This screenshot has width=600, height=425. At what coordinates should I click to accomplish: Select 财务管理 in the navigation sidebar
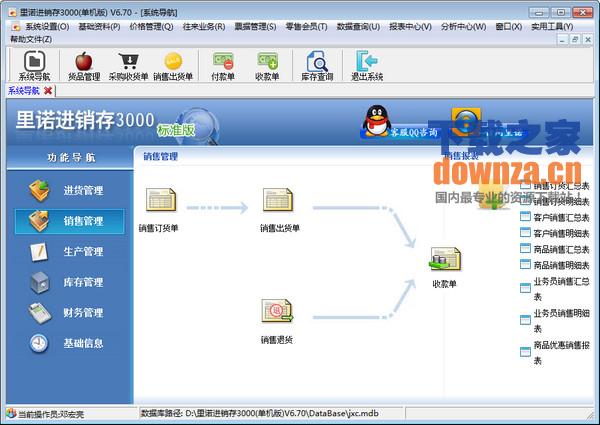tap(69, 313)
